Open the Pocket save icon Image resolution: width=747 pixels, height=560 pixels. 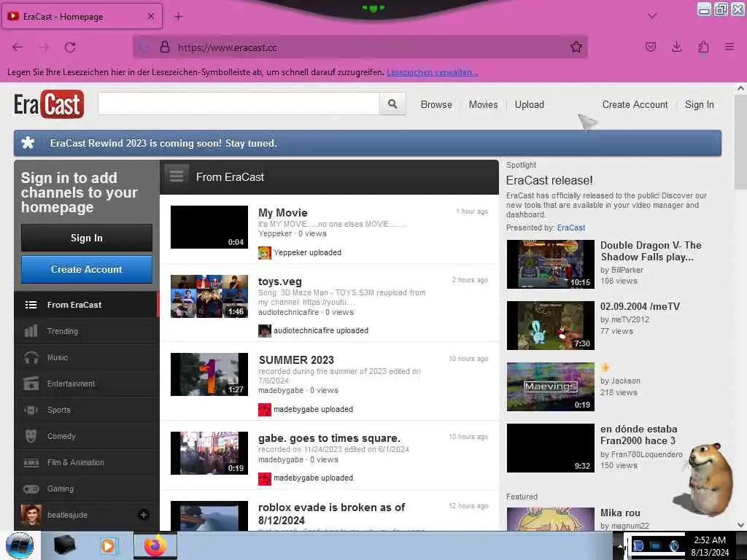[650, 47]
